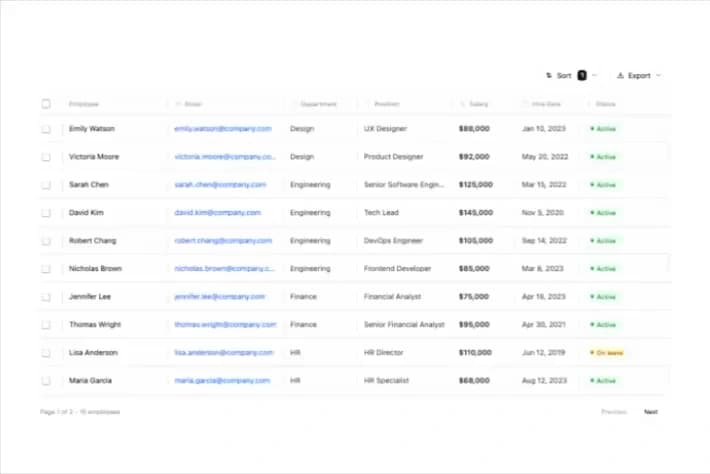This screenshot has height=474, width=710.
Task: Select the Emily Watson row checkbox
Action: (x=46, y=129)
